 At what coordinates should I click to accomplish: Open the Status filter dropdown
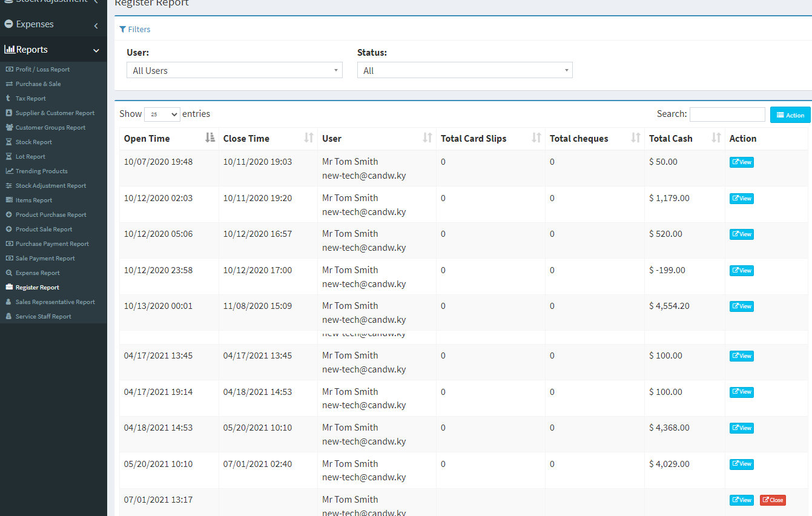[464, 70]
